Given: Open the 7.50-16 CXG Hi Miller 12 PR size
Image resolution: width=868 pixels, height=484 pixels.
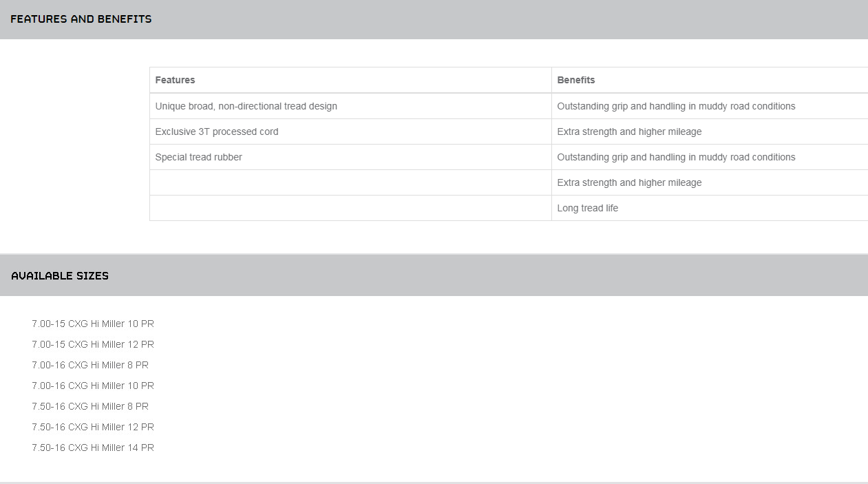Looking at the screenshot, I should point(93,427).
